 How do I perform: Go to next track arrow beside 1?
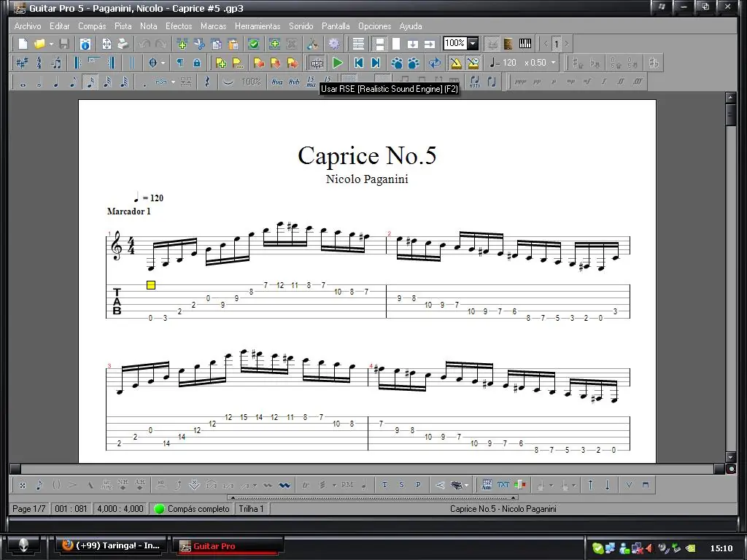pyautogui.click(x=566, y=44)
